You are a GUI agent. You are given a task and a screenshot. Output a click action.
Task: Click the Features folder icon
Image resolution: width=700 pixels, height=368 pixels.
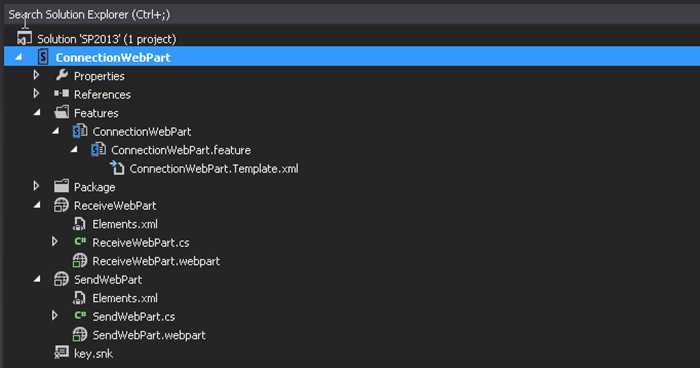(62, 112)
